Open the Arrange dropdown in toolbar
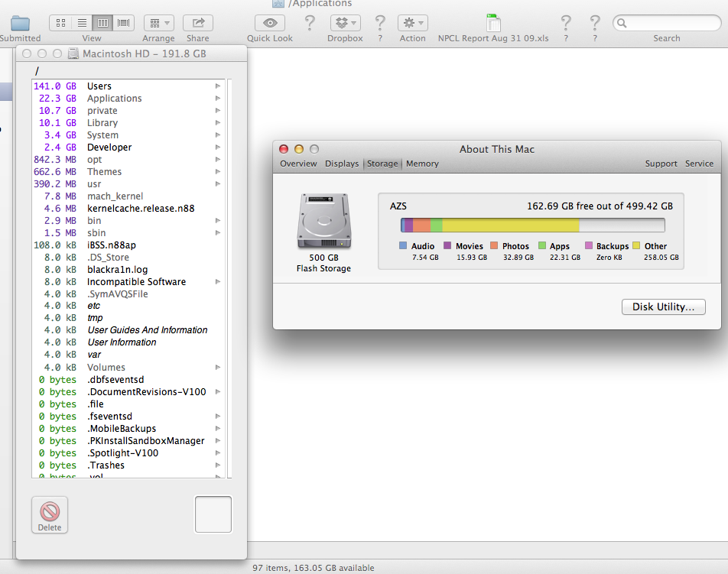 [159, 23]
